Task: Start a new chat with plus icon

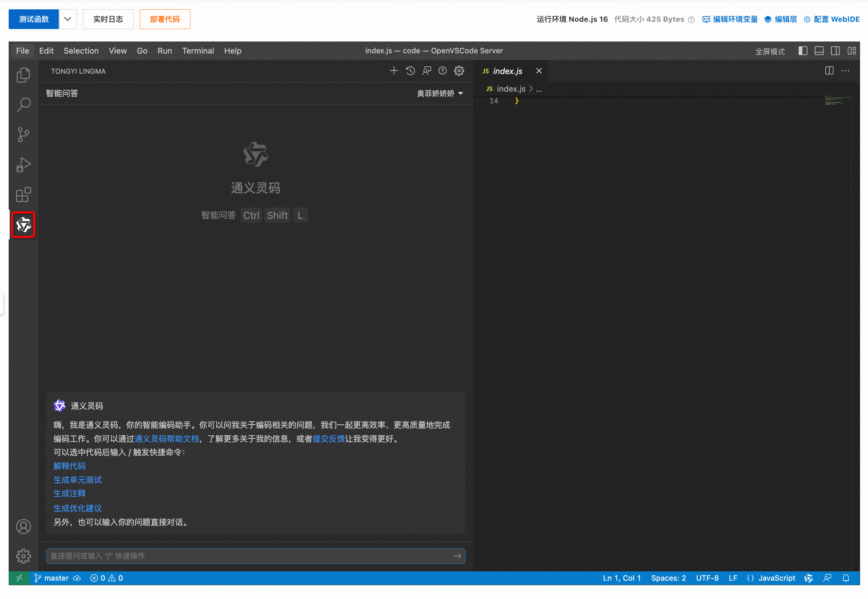Action: 394,71
